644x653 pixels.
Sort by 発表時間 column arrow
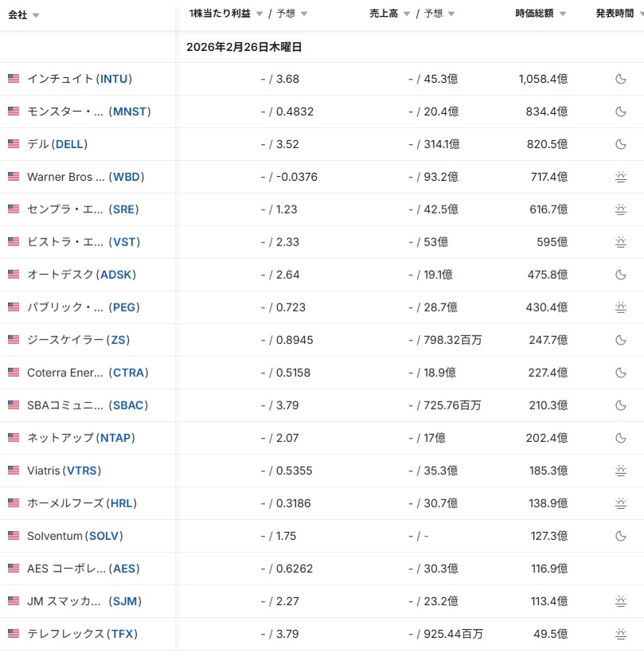click(x=640, y=14)
